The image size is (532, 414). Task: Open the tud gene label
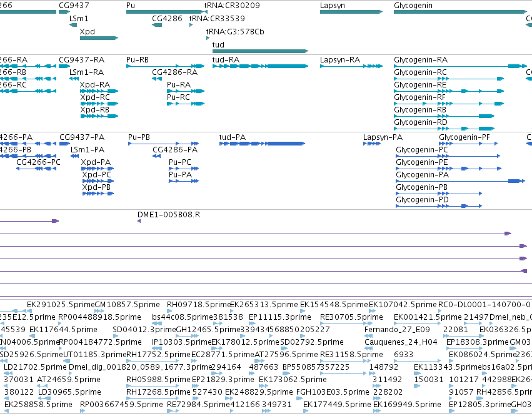(x=218, y=45)
